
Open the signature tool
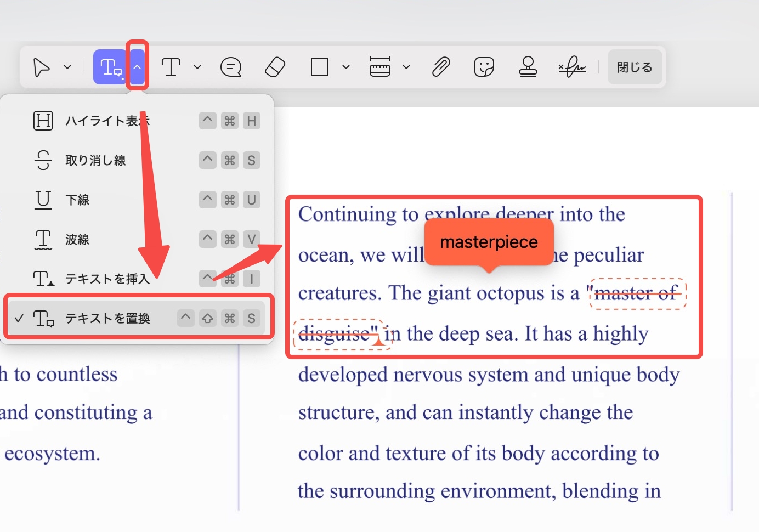[x=572, y=67]
